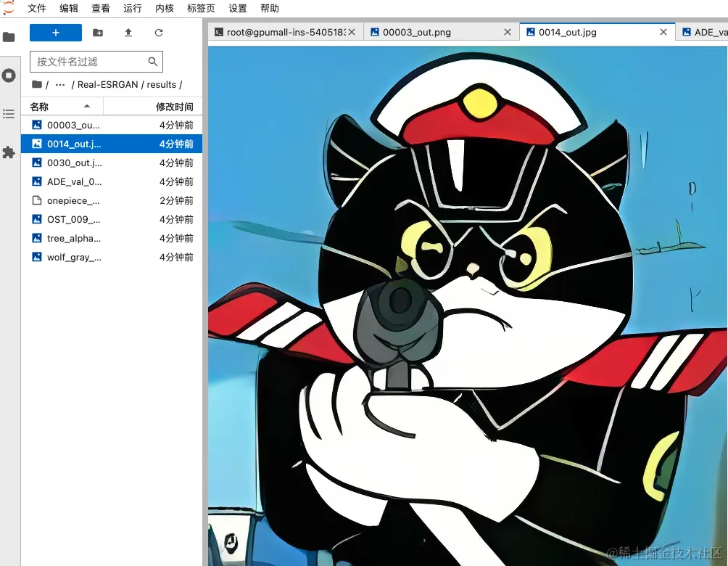Screen dimensions: 728x566
Task: Select the 0014_out.j... file row
Action: [x=112, y=144]
